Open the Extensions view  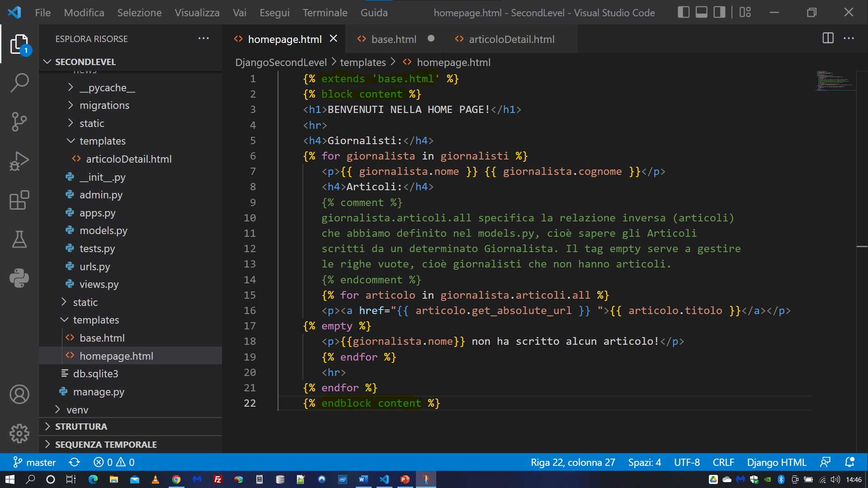pyautogui.click(x=19, y=200)
